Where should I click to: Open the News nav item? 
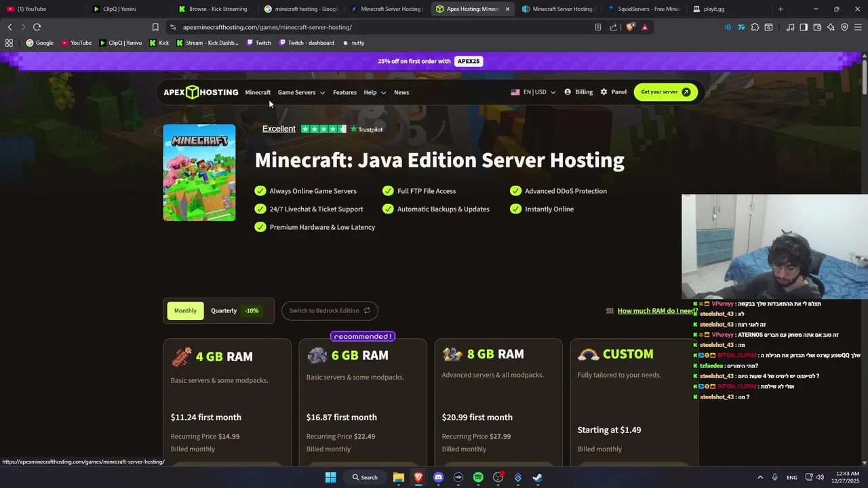pyautogui.click(x=401, y=92)
